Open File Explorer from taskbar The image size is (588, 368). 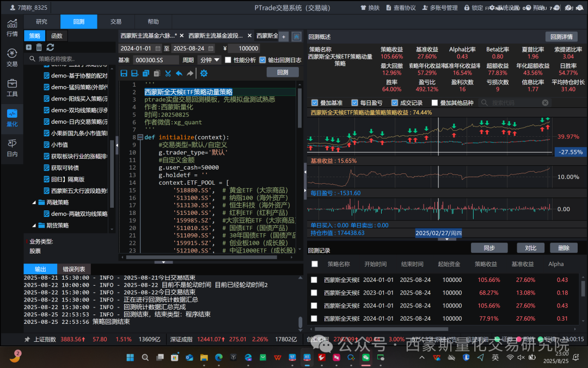(x=204, y=357)
